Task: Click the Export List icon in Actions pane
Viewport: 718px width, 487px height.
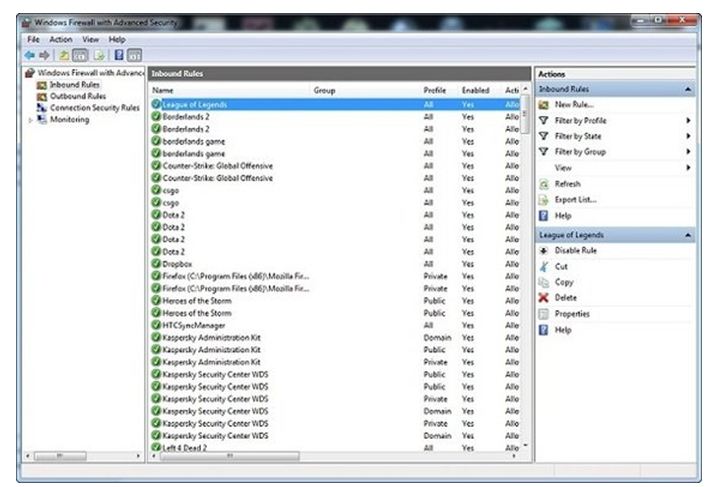Action: [x=544, y=200]
